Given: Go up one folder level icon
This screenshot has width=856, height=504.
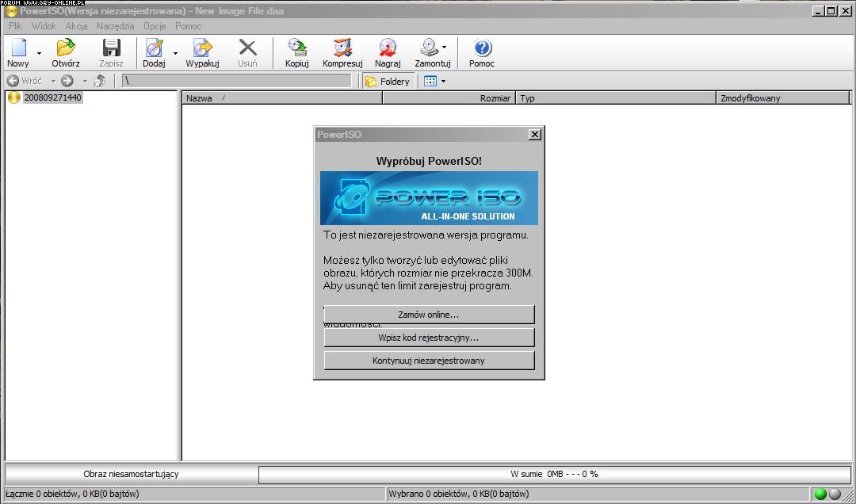Looking at the screenshot, I should coord(100,82).
